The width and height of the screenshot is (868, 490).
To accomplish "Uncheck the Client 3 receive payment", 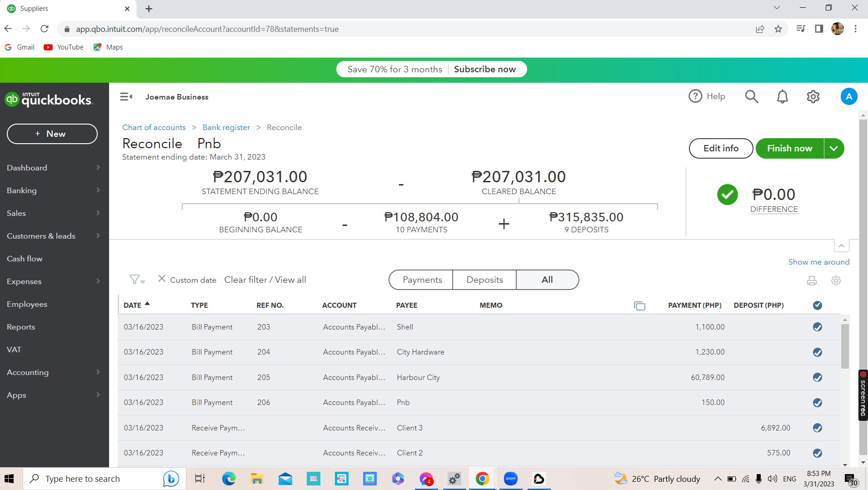I will 817,428.
